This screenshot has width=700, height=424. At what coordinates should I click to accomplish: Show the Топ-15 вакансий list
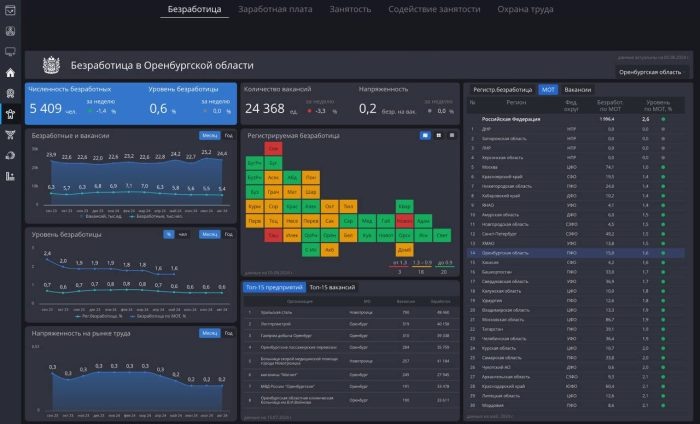pos(333,287)
